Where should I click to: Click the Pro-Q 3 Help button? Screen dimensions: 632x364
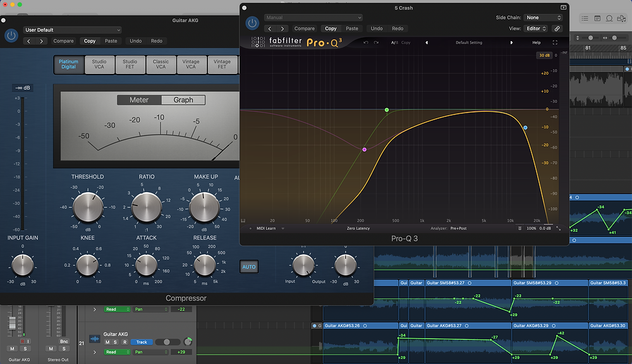537,42
